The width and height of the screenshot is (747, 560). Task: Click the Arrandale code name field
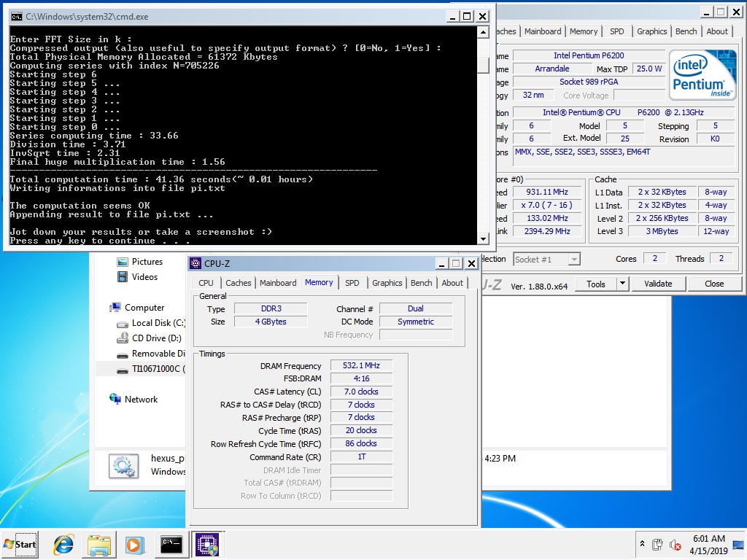551,69
